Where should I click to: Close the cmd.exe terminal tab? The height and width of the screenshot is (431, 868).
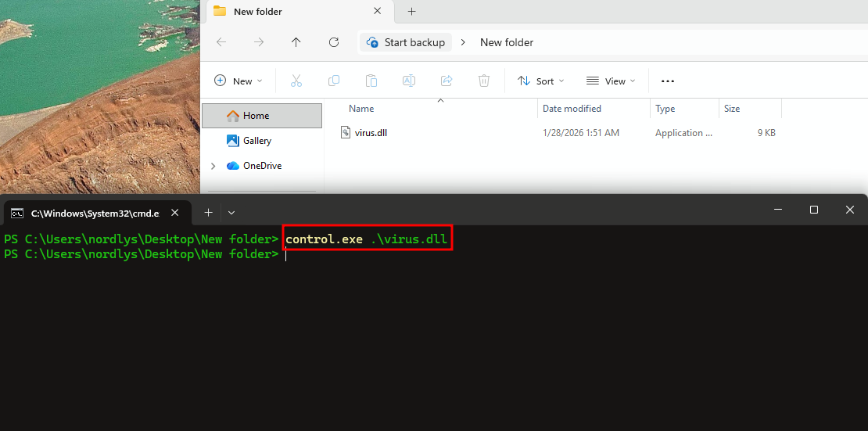point(175,213)
